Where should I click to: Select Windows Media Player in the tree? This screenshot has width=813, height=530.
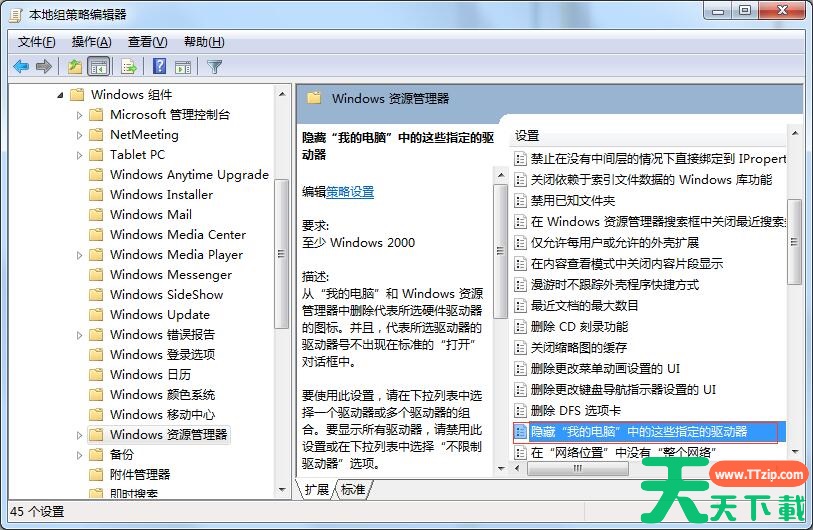[x=176, y=255]
